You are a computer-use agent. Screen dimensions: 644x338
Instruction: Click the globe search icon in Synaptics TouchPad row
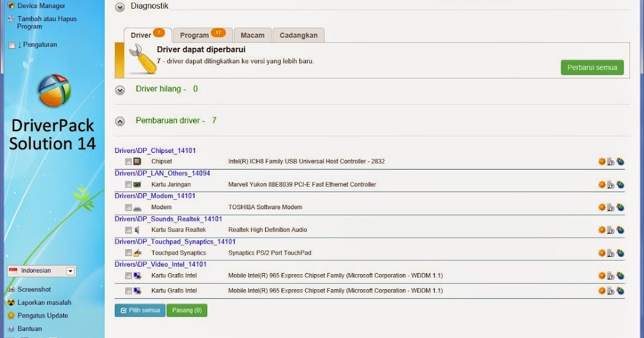620,253
